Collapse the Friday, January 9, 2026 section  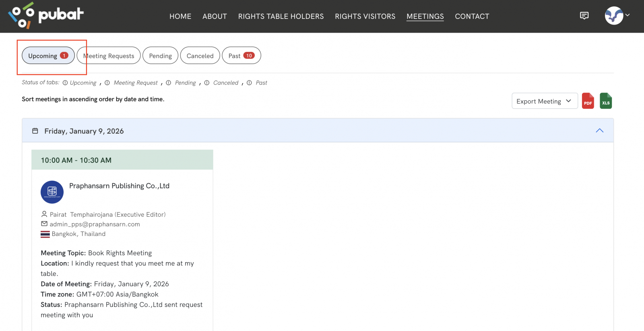[x=599, y=130]
